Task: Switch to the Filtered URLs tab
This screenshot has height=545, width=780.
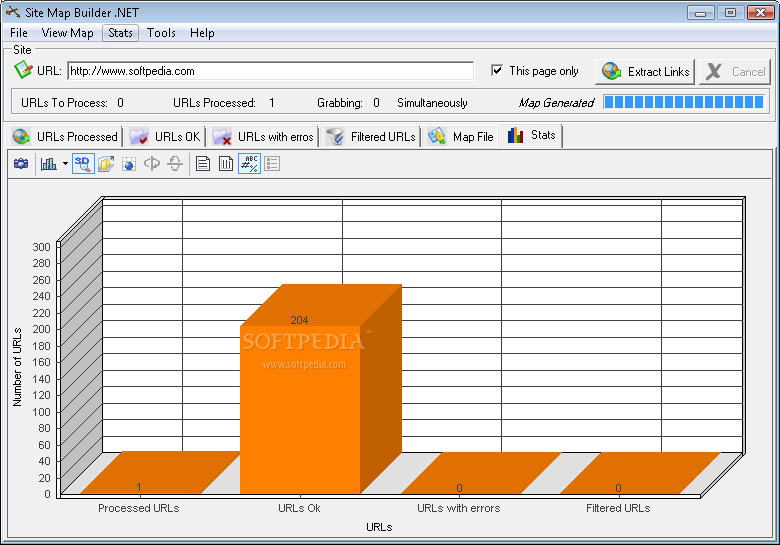Action: 371,137
